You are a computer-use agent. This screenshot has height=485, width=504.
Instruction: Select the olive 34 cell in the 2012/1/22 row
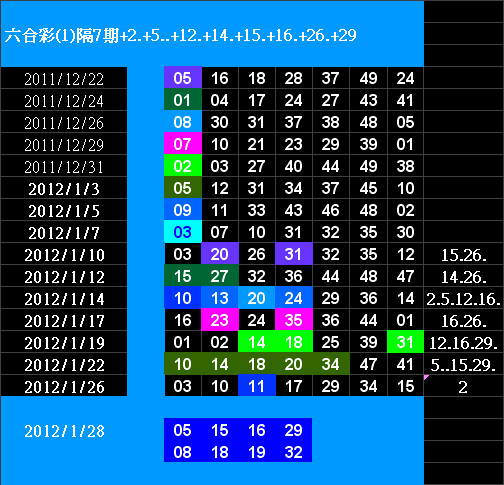pyautogui.click(x=331, y=364)
